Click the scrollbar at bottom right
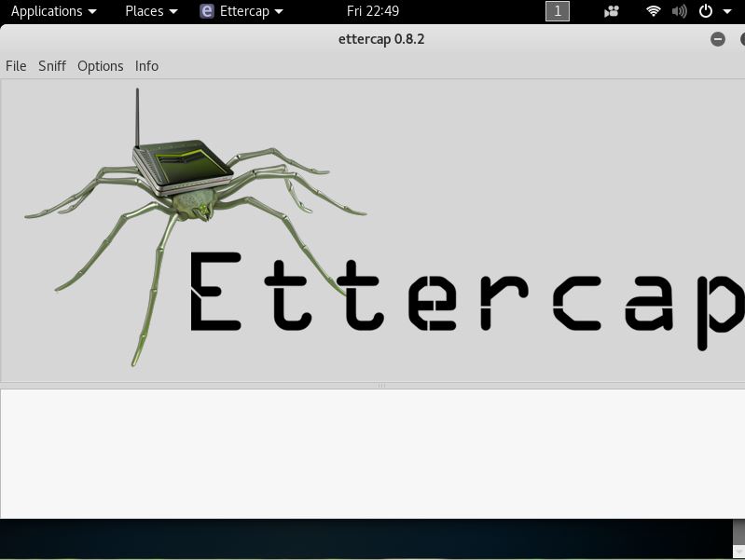745x560 pixels. 738,539
